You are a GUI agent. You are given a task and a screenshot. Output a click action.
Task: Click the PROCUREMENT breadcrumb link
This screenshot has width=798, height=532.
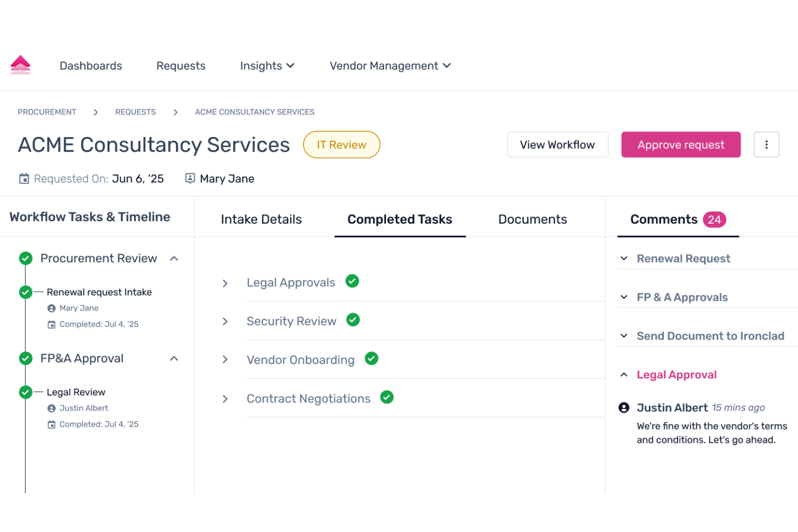pos(46,112)
